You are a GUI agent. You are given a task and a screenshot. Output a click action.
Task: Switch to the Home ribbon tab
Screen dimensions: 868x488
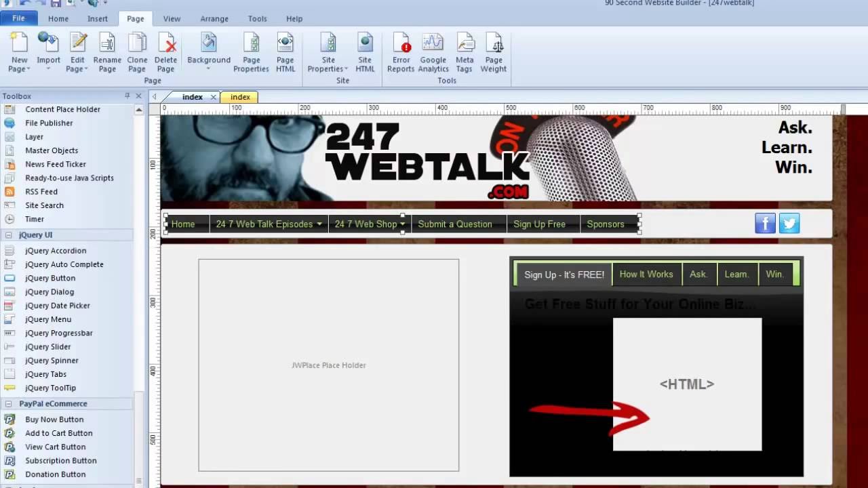tap(58, 19)
